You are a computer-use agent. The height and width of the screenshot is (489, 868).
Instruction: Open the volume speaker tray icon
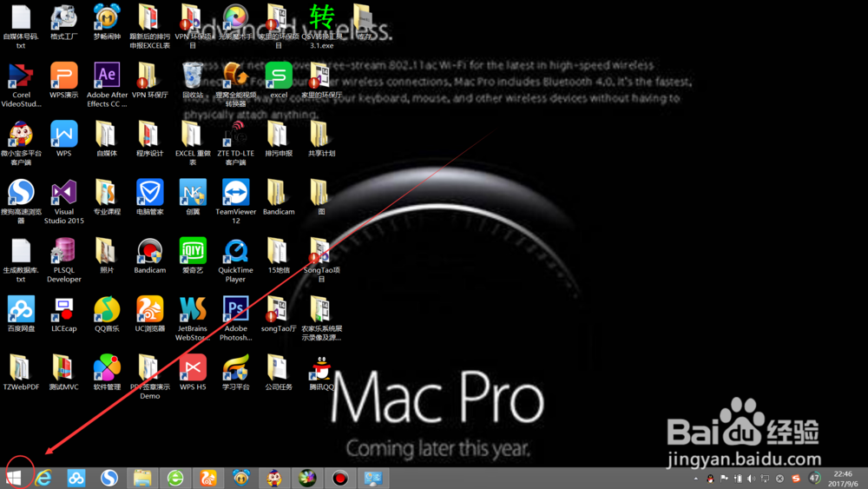(x=751, y=479)
